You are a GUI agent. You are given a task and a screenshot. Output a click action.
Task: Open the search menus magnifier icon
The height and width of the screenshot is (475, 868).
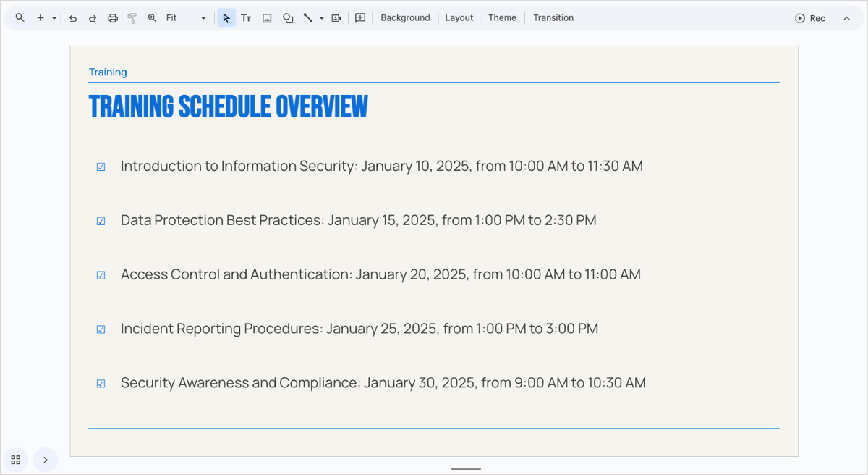(x=20, y=18)
